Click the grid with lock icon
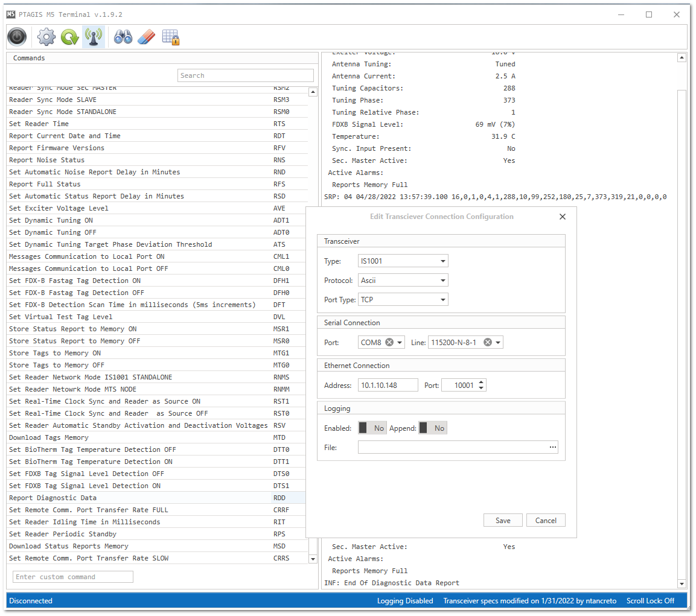 (170, 37)
